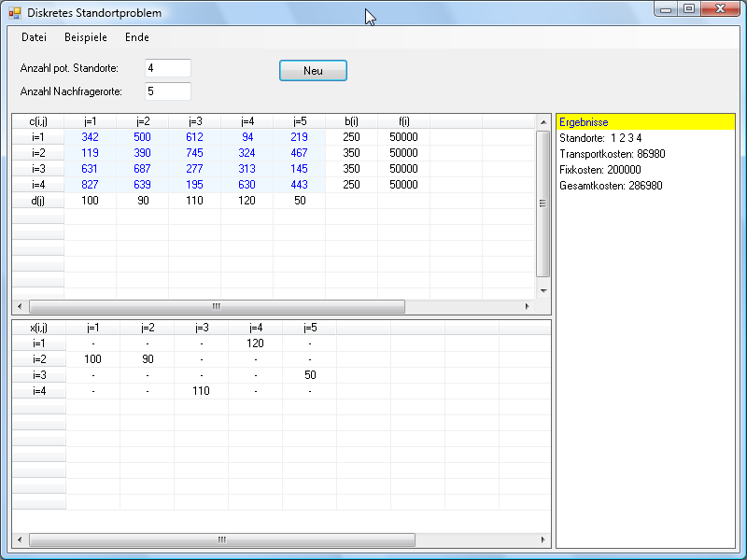Open the Datei menu
This screenshot has width=747, height=560.
pos(34,37)
